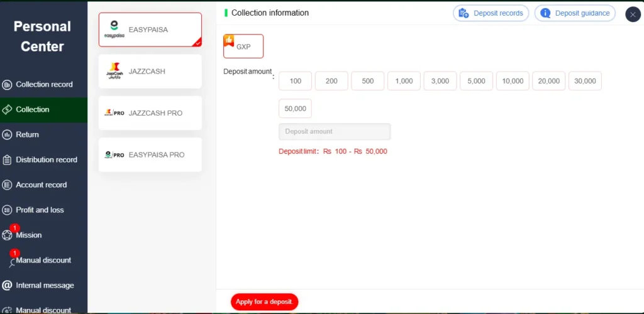The height and width of the screenshot is (314, 644).
Task: Click the Collection information heading
Action: tap(270, 13)
